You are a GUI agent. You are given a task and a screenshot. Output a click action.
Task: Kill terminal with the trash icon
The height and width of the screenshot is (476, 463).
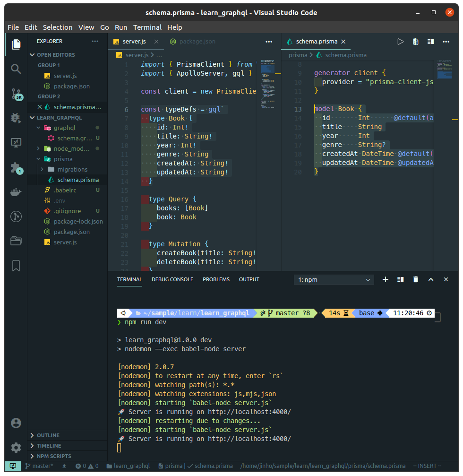pos(416,279)
